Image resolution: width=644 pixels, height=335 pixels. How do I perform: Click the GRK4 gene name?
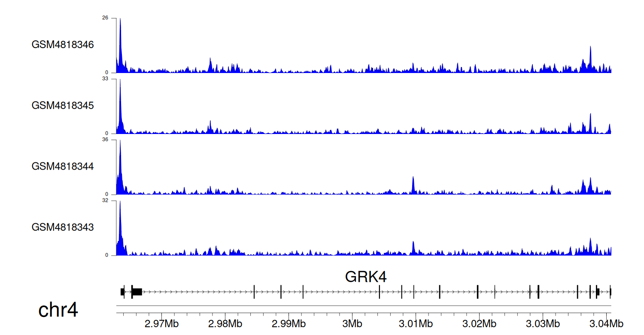click(366, 277)
